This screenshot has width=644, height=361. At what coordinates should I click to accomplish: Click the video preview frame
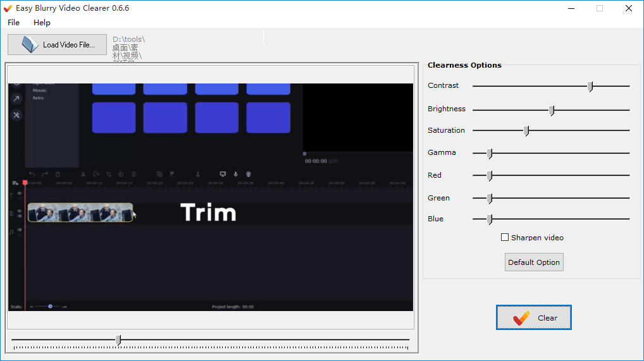tap(211, 197)
